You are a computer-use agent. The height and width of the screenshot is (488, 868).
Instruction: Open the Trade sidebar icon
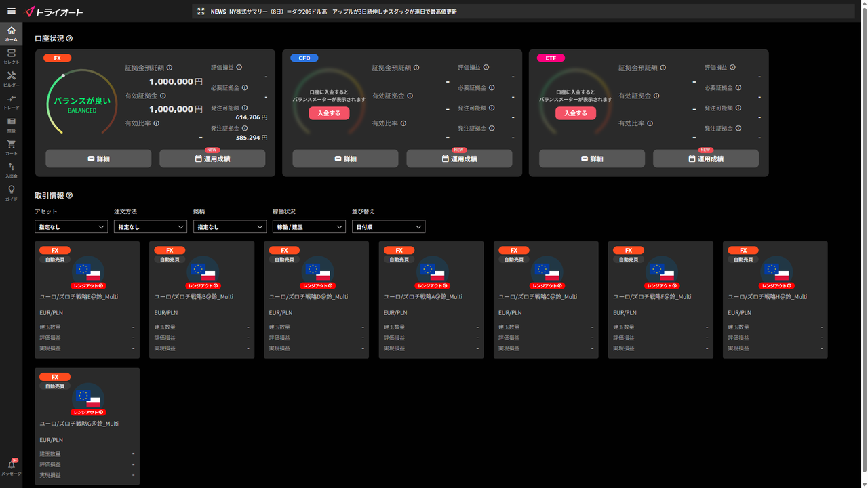11,102
